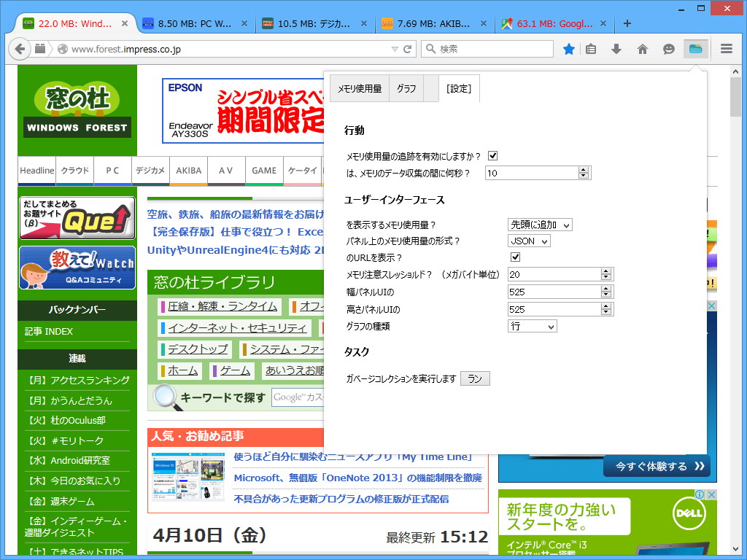
Task: Click the Home icon
Action: [641, 49]
